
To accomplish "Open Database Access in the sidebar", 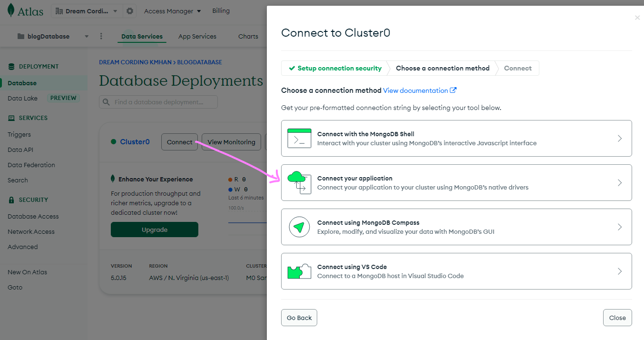I will (33, 216).
